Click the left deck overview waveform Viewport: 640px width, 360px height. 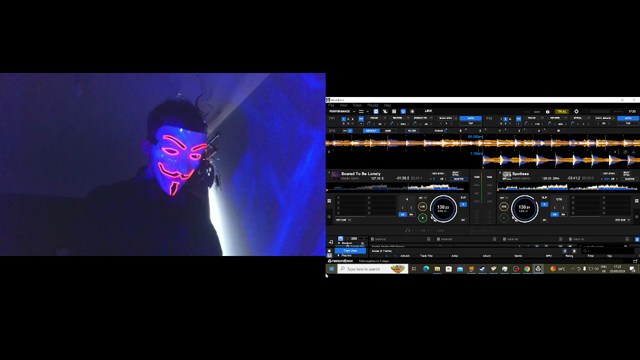[398, 187]
